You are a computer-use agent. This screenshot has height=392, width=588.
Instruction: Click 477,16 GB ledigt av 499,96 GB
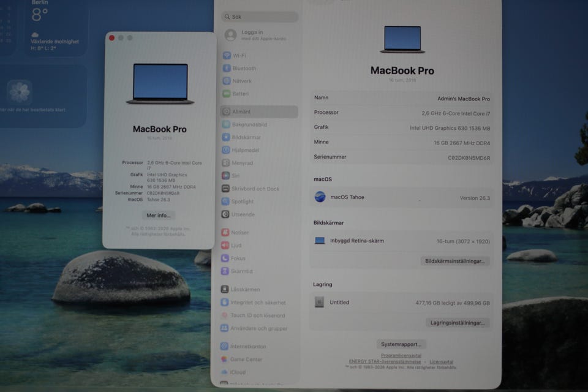(452, 303)
